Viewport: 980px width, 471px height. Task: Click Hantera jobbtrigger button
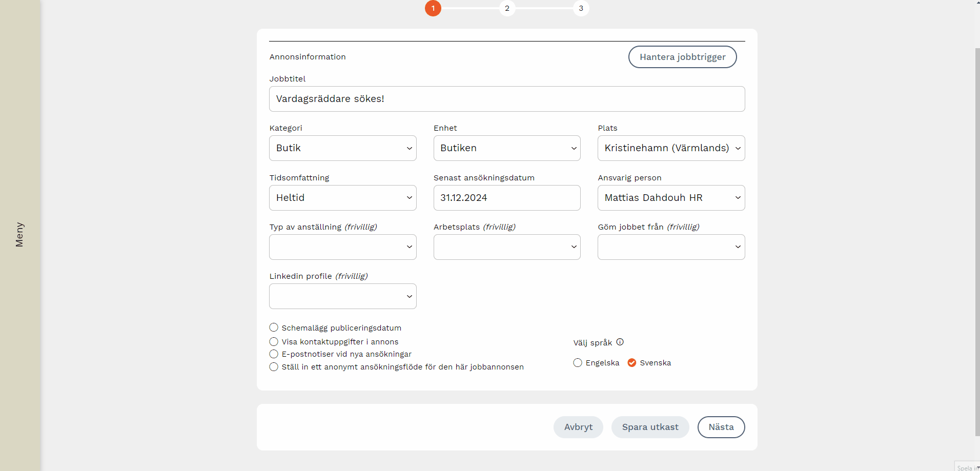click(x=682, y=57)
